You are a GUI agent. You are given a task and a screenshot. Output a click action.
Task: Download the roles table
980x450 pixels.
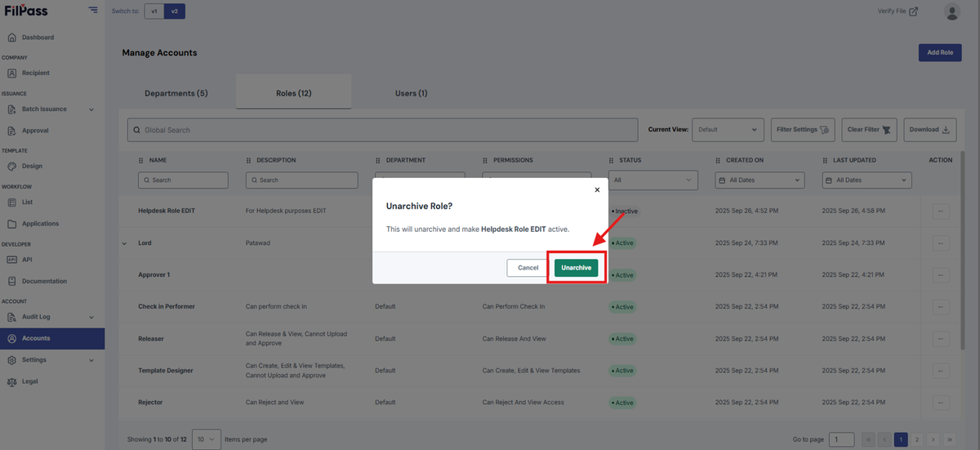(930, 130)
